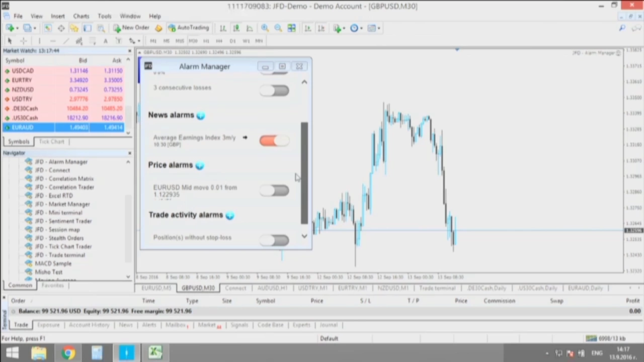Select the crosshair tool

[23, 41]
